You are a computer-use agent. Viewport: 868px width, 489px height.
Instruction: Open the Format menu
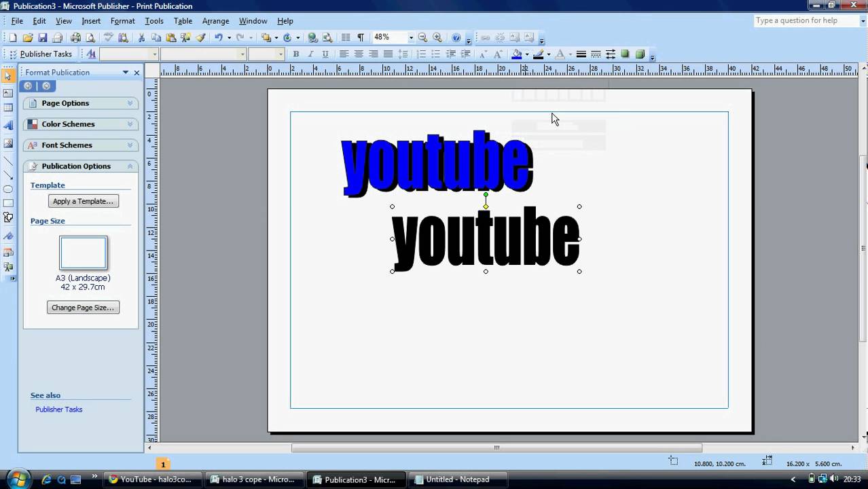123,21
